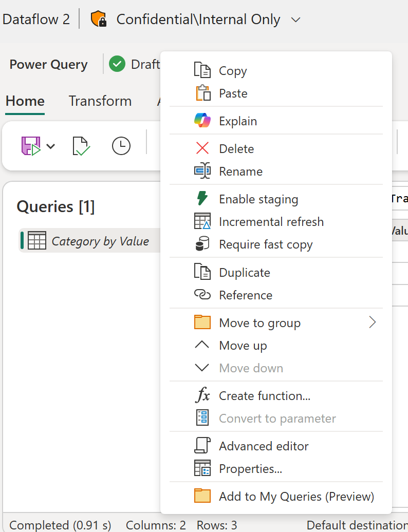
Task: Click the Add to My Queries folder icon
Action: tap(202, 496)
